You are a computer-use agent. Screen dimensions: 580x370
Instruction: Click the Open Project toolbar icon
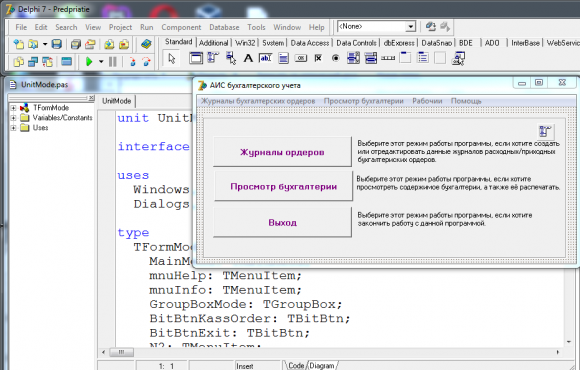click(90, 44)
